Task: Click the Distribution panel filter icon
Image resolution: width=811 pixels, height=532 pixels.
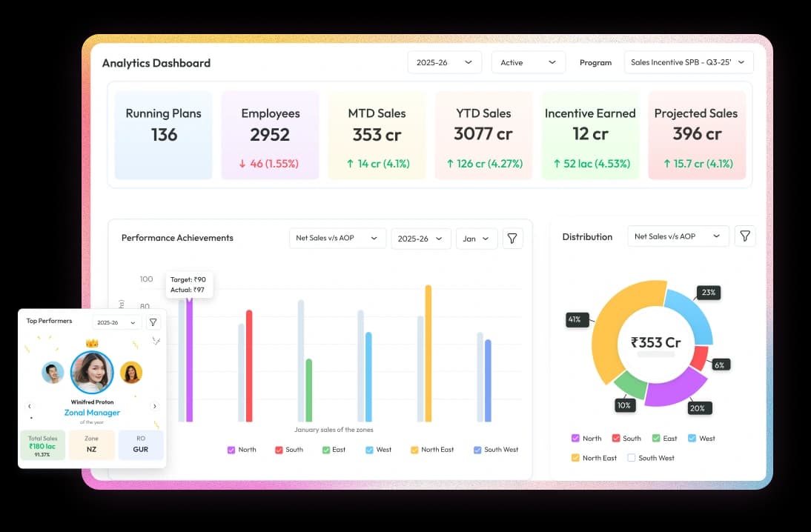Action: pos(745,236)
